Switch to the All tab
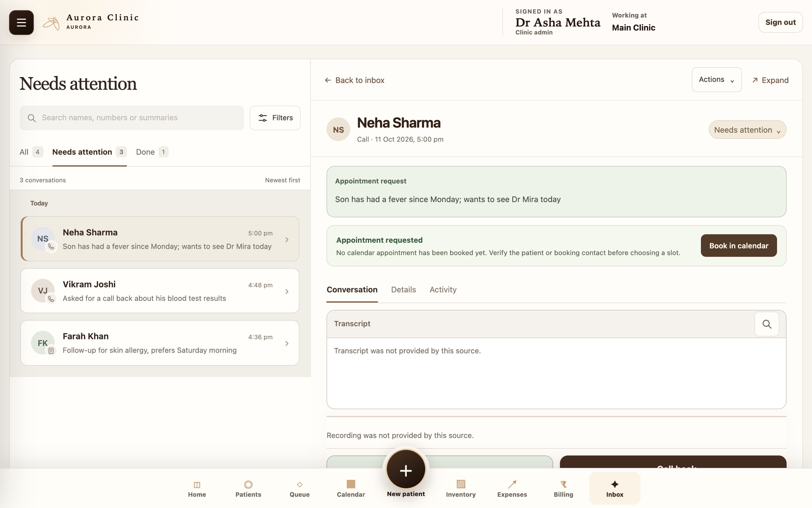Viewport: 812px width, 508px height. coord(31,152)
